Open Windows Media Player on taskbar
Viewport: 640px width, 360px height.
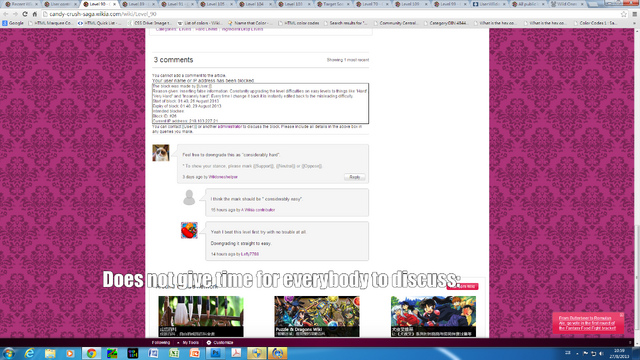(x=70, y=353)
